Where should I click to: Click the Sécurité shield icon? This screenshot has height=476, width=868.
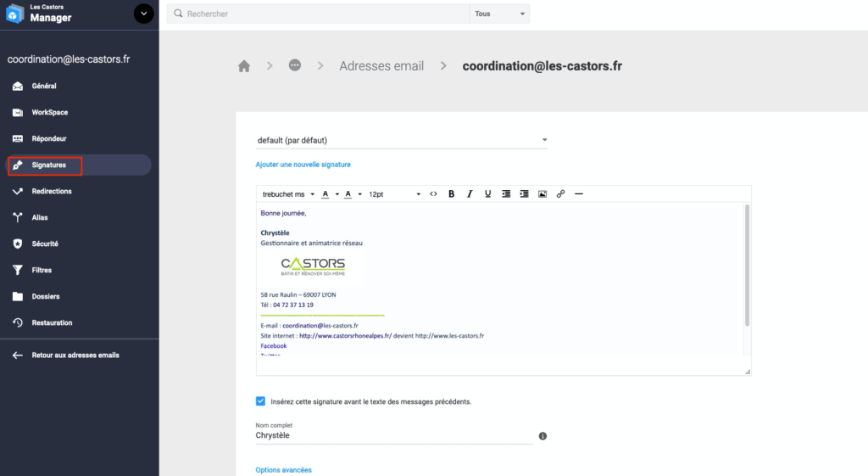click(x=18, y=244)
